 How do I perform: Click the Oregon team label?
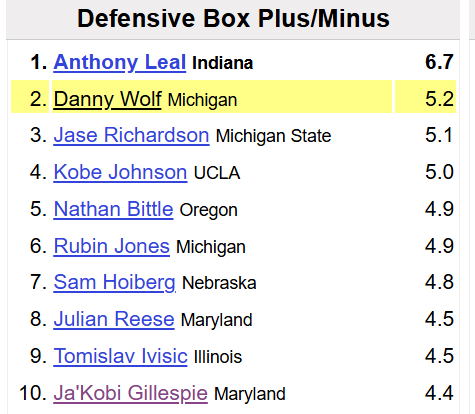click(x=208, y=210)
